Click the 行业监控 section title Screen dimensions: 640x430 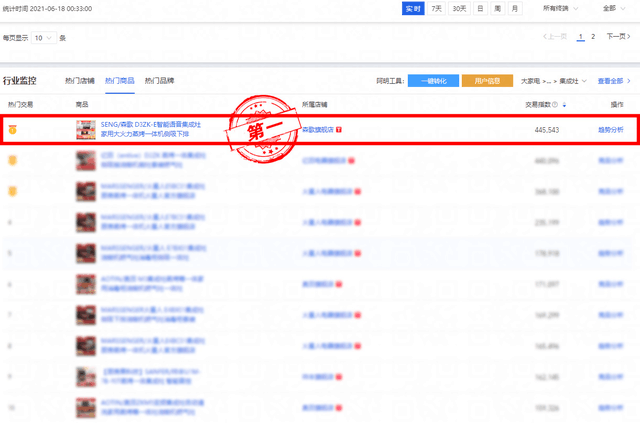pyautogui.click(x=20, y=81)
